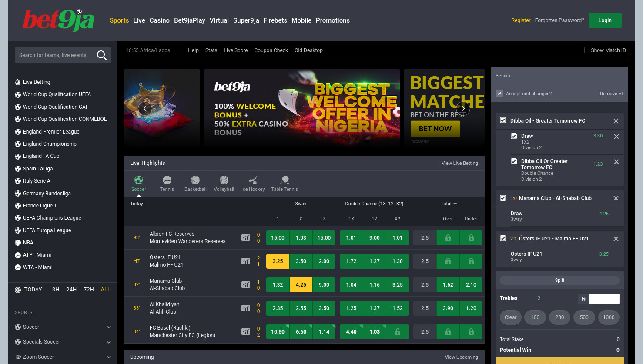Select highlighted 3.25 home odds Östers IF U21
The image size is (643, 364).
[278, 261]
